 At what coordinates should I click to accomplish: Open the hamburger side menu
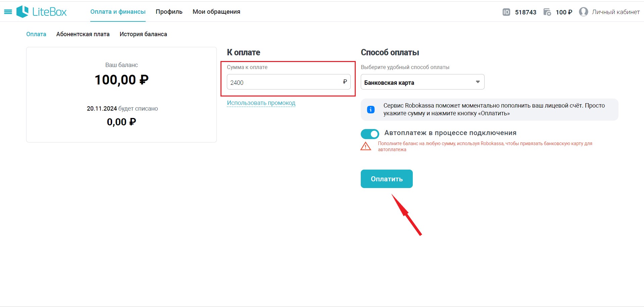tap(8, 12)
